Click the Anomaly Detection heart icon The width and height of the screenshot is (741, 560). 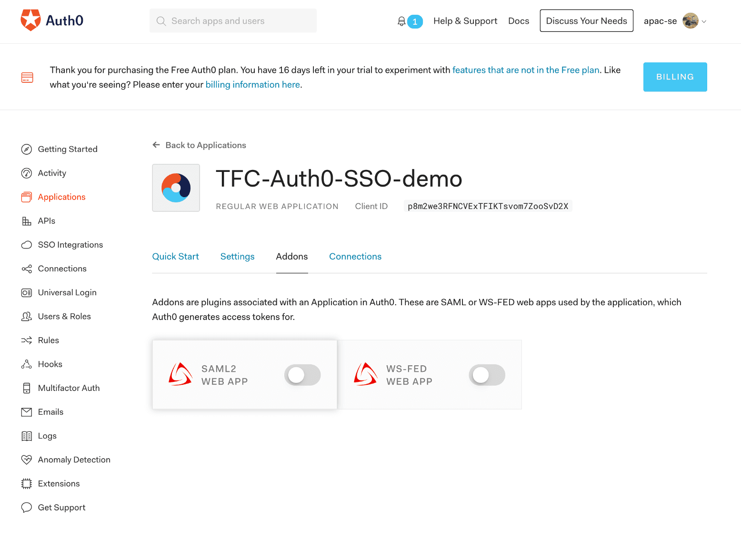tap(27, 460)
